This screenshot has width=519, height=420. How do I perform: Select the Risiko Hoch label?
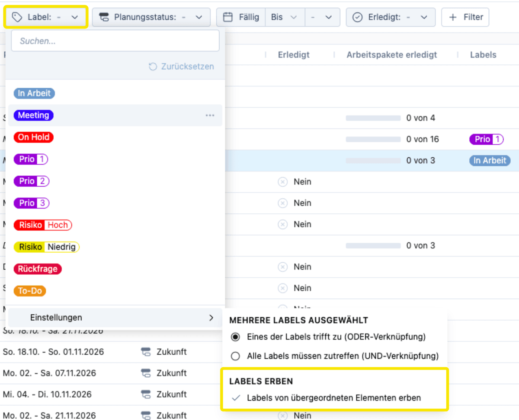[43, 225]
